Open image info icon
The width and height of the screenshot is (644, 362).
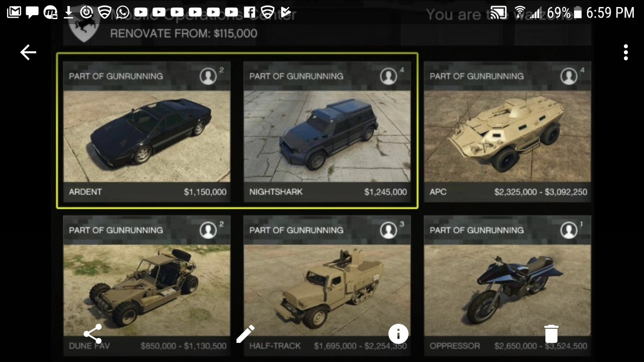[x=398, y=333]
